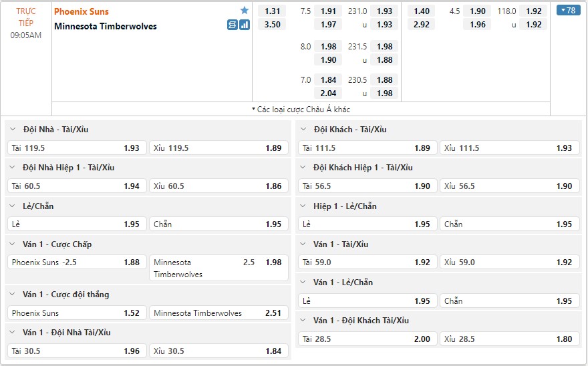Expand 'Các loại cược Châu Á khác'

coord(301,109)
